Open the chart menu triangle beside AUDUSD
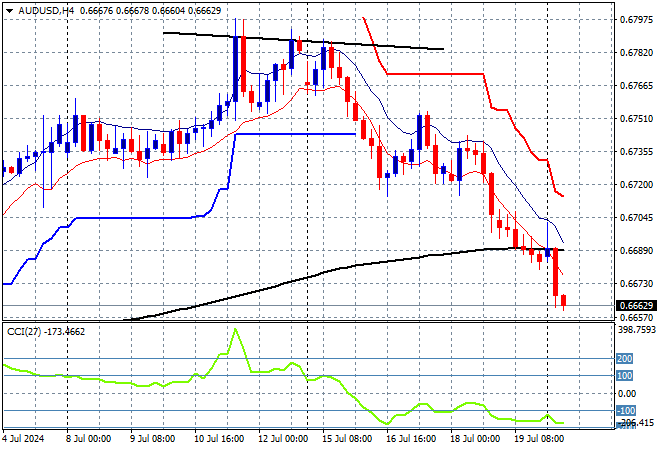660x450 pixels. click(9, 11)
